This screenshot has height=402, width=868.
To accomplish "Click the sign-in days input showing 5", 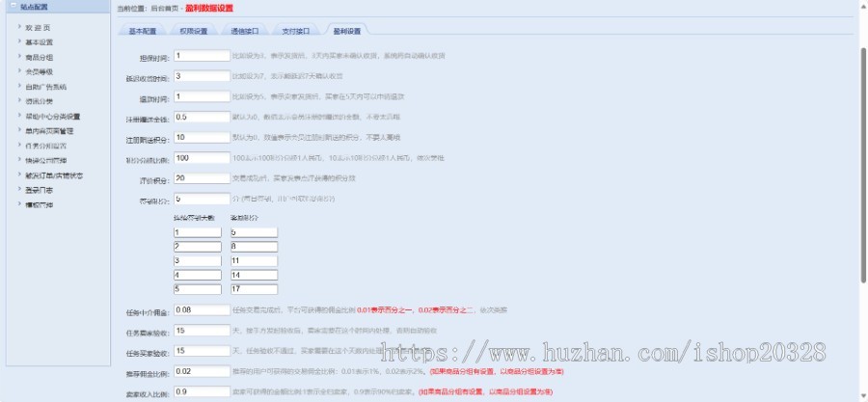I will tap(198, 289).
